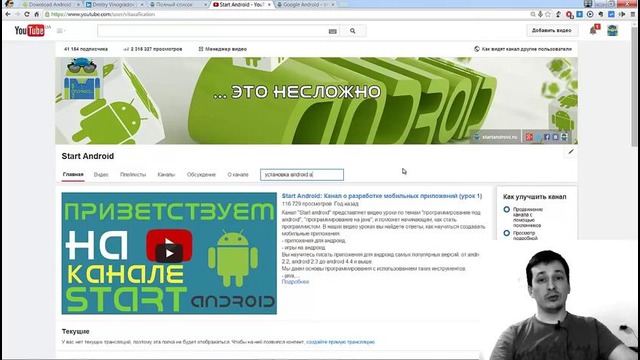Click the pencil edit channel icon
Screen dimensions: 640x360
coord(571,152)
